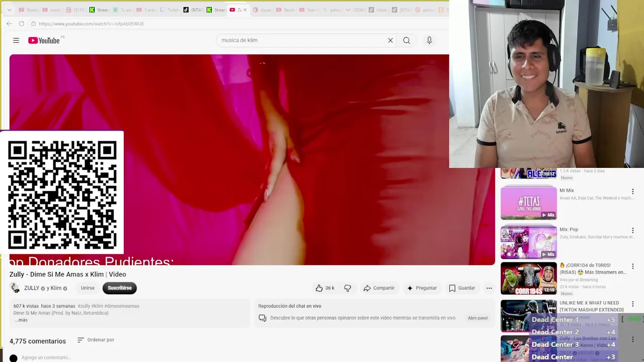The height and width of the screenshot is (362, 644).
Task: Open the ZULLY channel name link
Action: [32, 288]
